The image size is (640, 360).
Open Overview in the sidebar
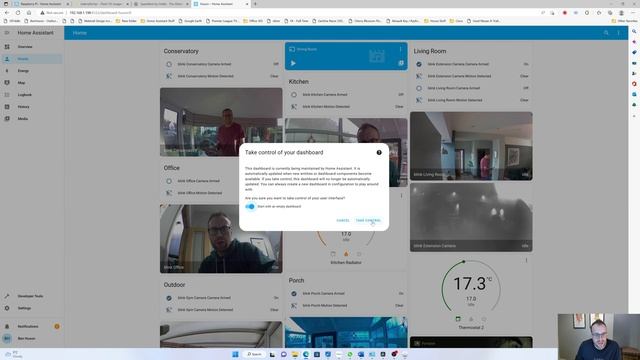[32, 47]
